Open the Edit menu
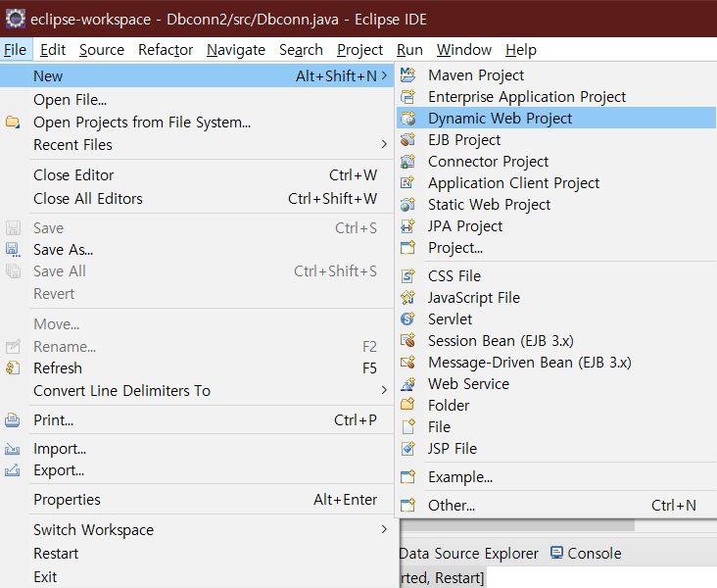Image resolution: width=717 pixels, height=588 pixels. point(53,49)
